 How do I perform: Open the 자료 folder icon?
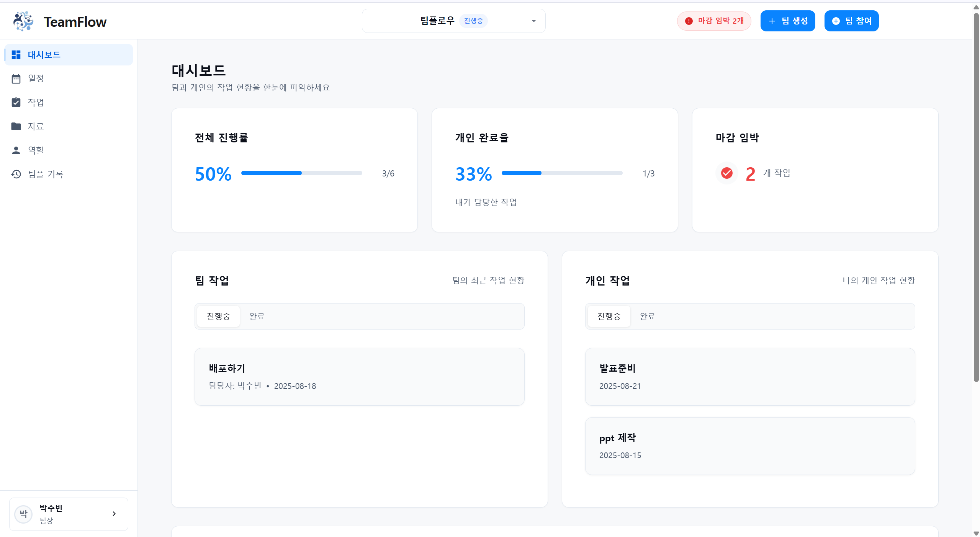(16, 126)
